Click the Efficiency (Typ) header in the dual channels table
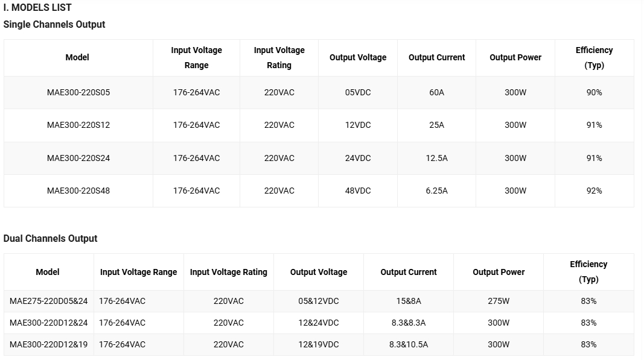 click(588, 272)
